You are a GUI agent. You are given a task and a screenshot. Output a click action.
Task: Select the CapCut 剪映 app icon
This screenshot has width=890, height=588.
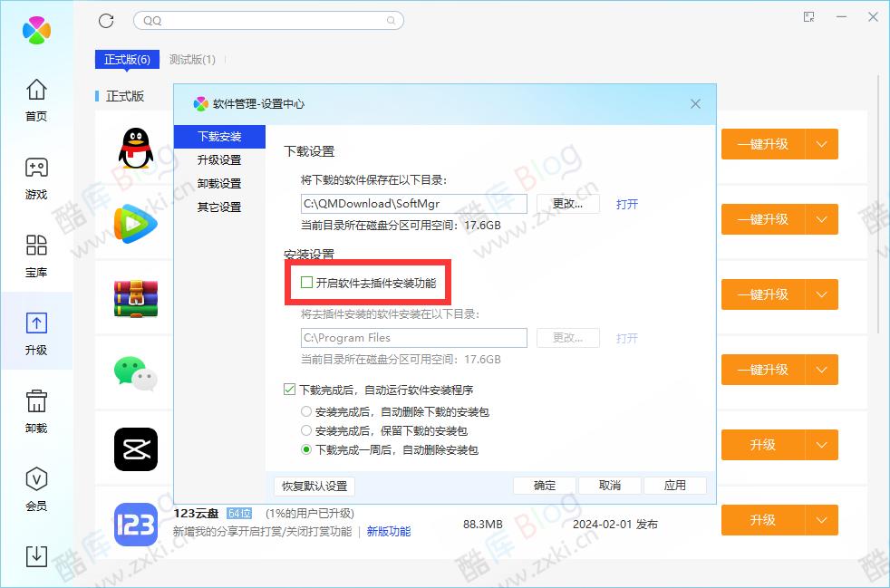tap(134, 449)
